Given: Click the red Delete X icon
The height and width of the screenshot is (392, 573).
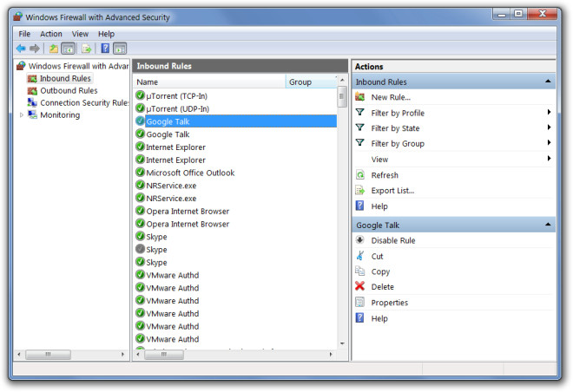Looking at the screenshot, I should pyautogui.click(x=360, y=286).
